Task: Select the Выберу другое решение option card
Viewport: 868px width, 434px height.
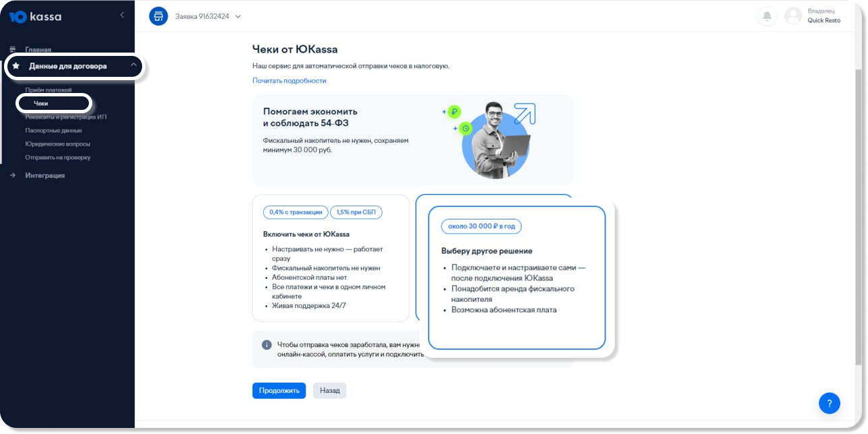Action: (516, 278)
